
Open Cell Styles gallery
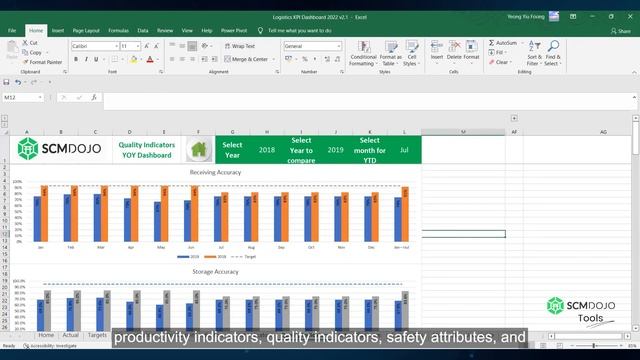(x=411, y=53)
